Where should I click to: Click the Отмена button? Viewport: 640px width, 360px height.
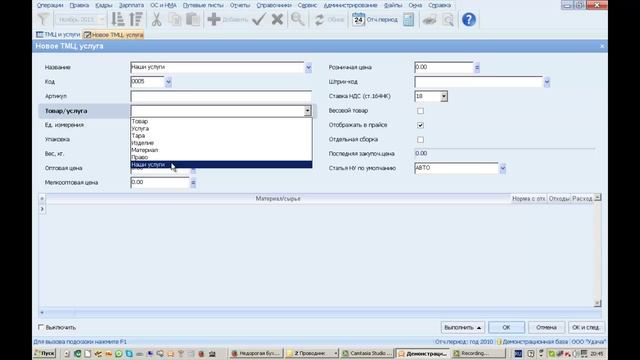pyautogui.click(x=546, y=327)
